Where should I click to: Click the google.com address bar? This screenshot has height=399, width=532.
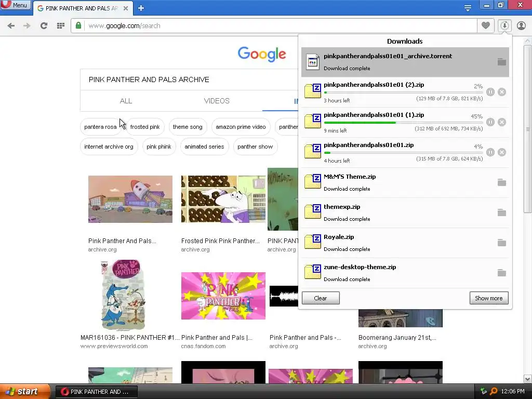(x=273, y=26)
